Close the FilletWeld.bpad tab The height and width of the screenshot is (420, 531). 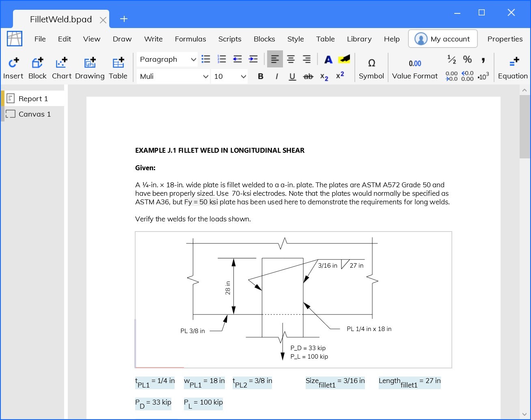(x=103, y=20)
